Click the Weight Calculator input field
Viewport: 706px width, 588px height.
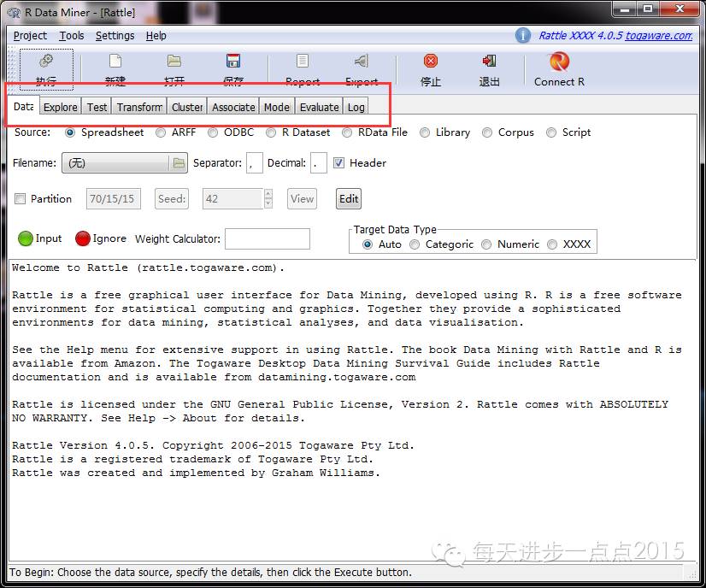click(268, 238)
